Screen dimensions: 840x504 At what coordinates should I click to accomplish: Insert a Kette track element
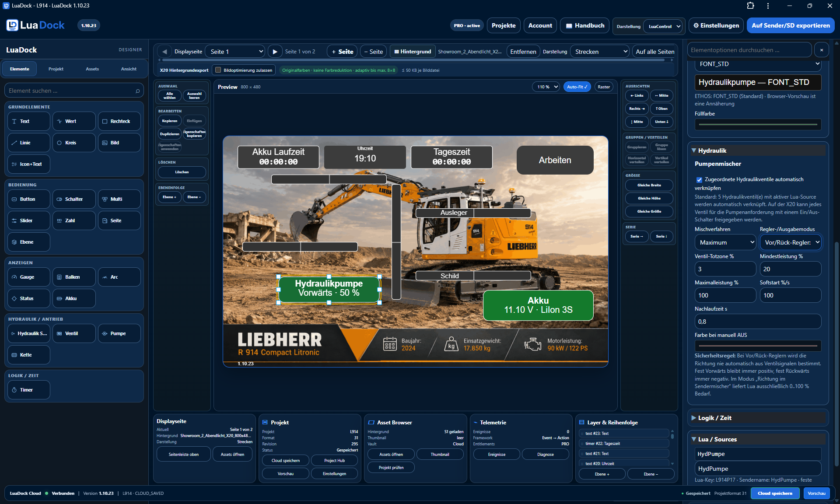click(x=29, y=355)
